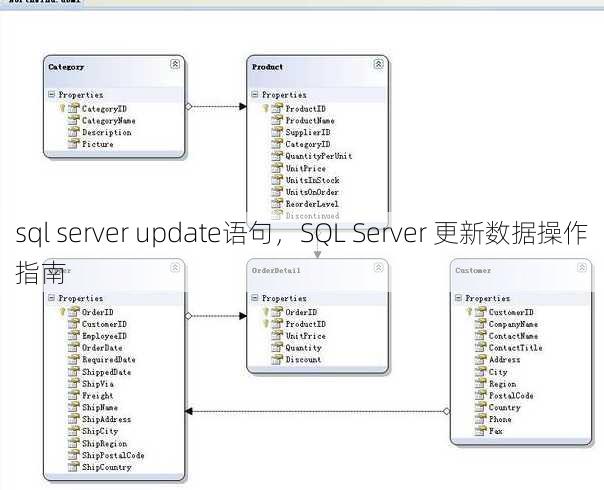Click the QuantityPerUnit property icon
The image size is (604, 490).
coord(277,156)
